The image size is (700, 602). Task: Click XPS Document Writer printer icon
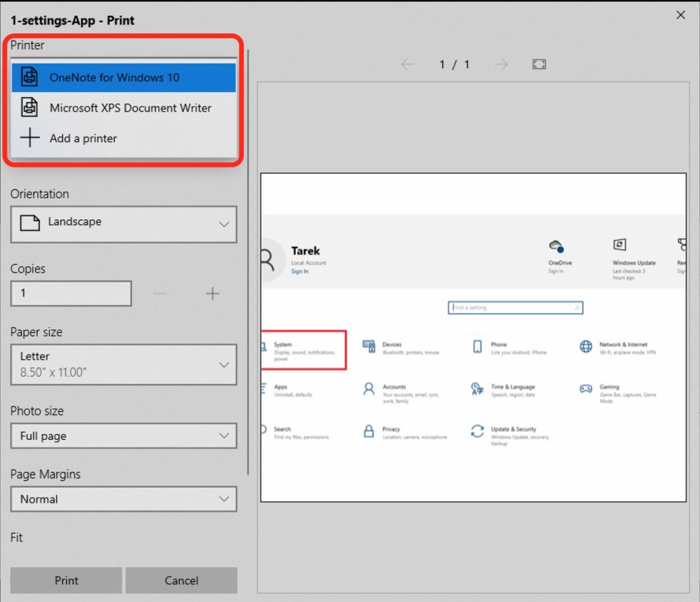coord(29,107)
